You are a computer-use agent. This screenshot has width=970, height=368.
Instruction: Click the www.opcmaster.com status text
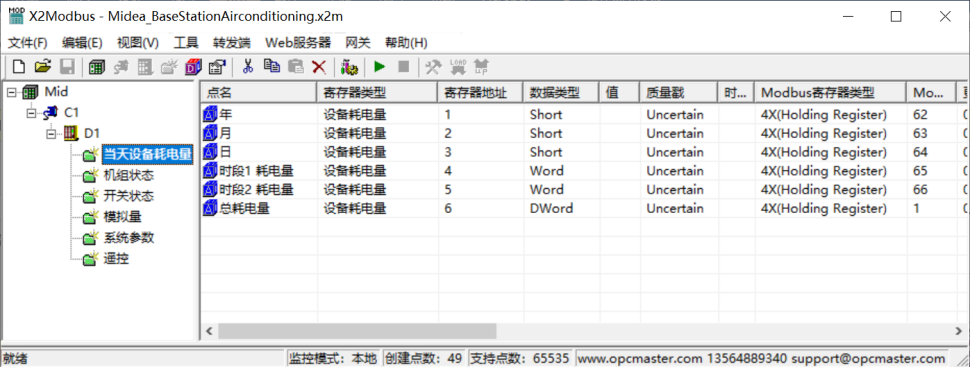click(640, 359)
